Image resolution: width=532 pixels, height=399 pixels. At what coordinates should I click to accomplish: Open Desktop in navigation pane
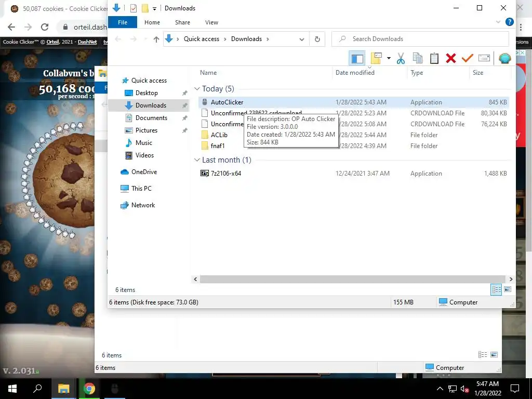click(147, 93)
